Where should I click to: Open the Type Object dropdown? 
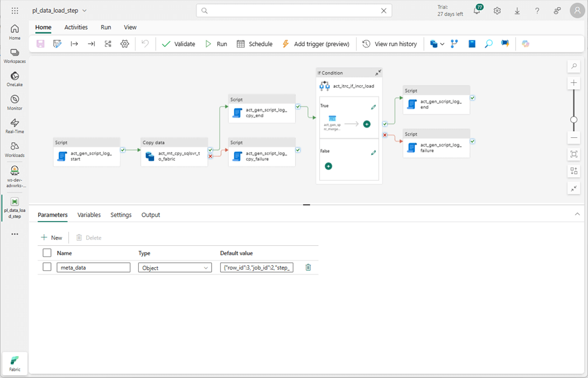pyautogui.click(x=175, y=268)
